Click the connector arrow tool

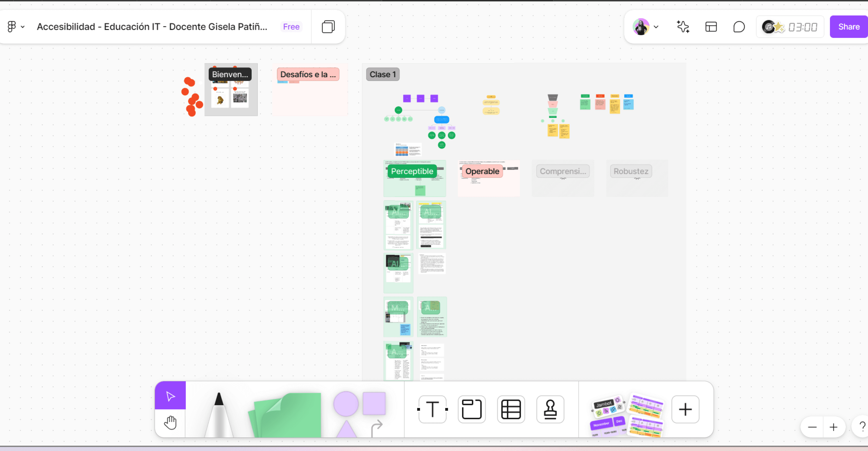coord(376,427)
